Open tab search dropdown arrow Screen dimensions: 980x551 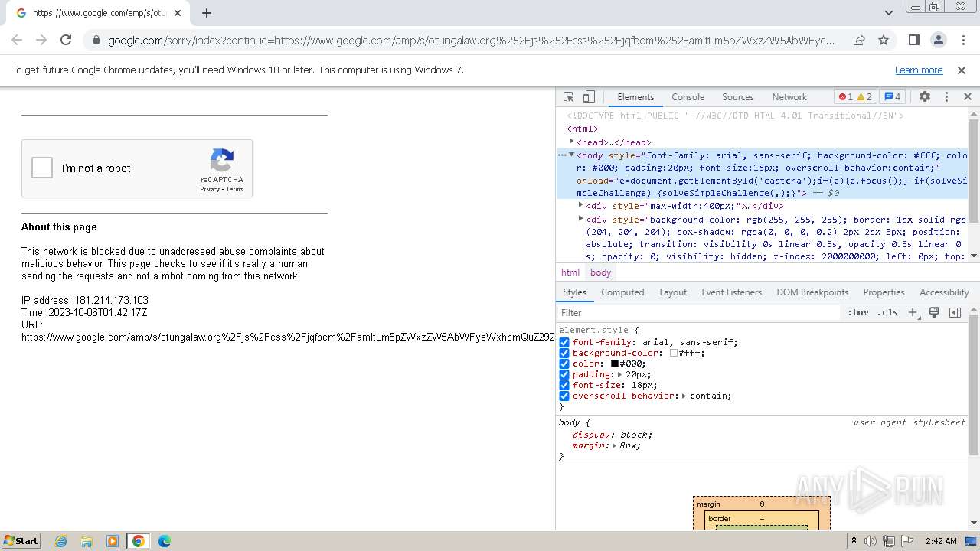click(888, 13)
